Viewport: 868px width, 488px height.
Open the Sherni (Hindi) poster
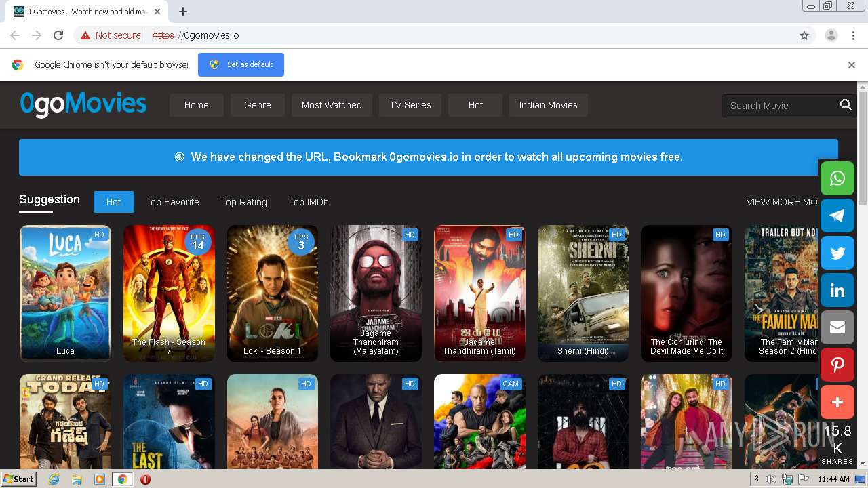583,293
